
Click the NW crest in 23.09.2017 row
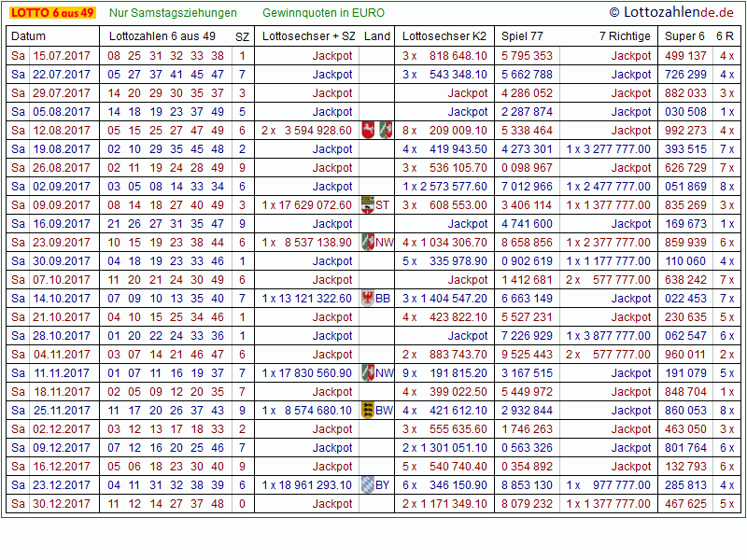pos(367,243)
